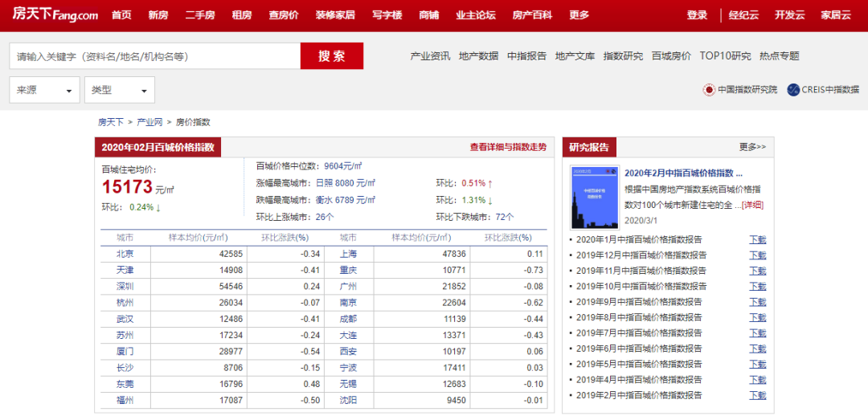This screenshot has width=868, height=416.
Task: Open the 来源 dropdown
Action: 44,90
